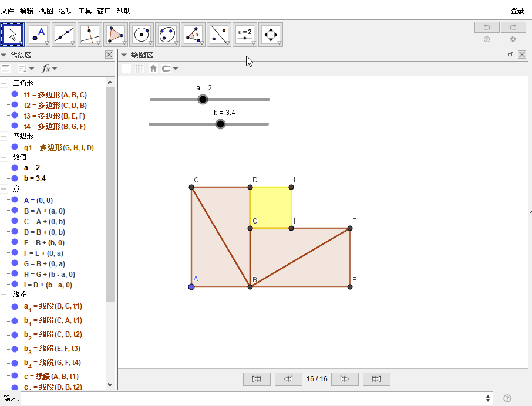
Task: Toggle visibility of point A in list
Action: (15, 200)
